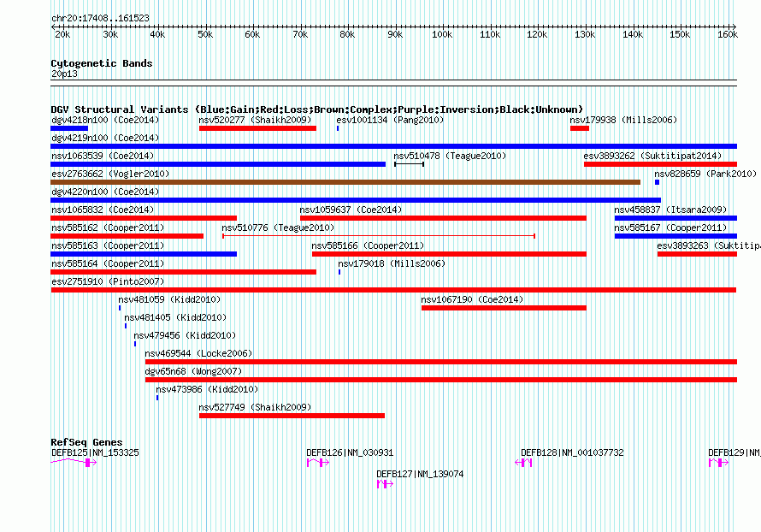Click the dgv4220n100 blue gain bar

[356, 200]
